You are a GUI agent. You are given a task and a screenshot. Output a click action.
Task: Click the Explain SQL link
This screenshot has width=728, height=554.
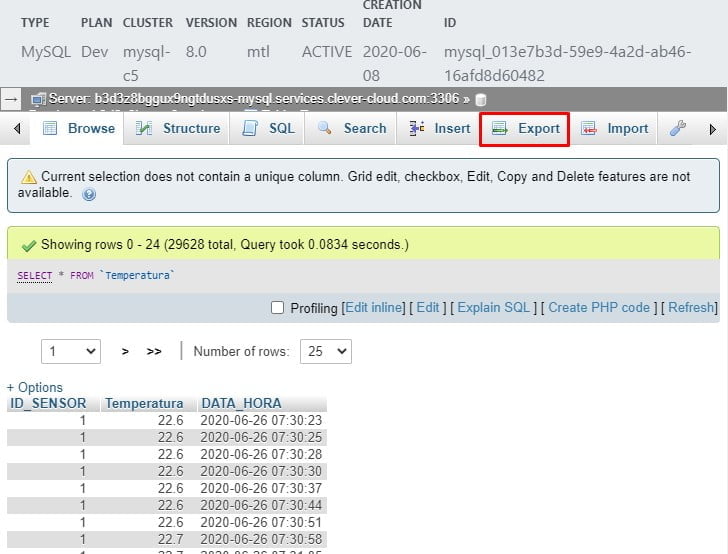[x=493, y=308]
